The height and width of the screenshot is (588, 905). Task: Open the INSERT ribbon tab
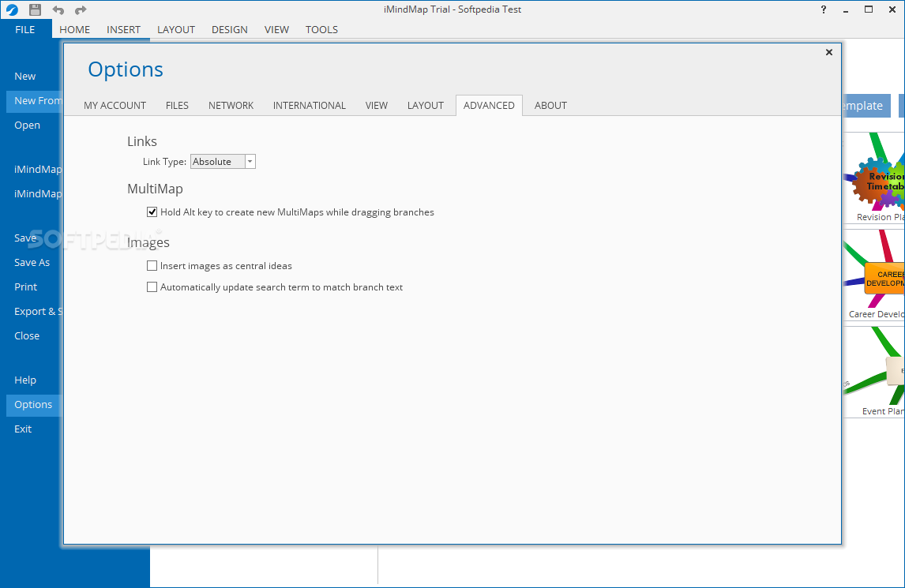123,29
